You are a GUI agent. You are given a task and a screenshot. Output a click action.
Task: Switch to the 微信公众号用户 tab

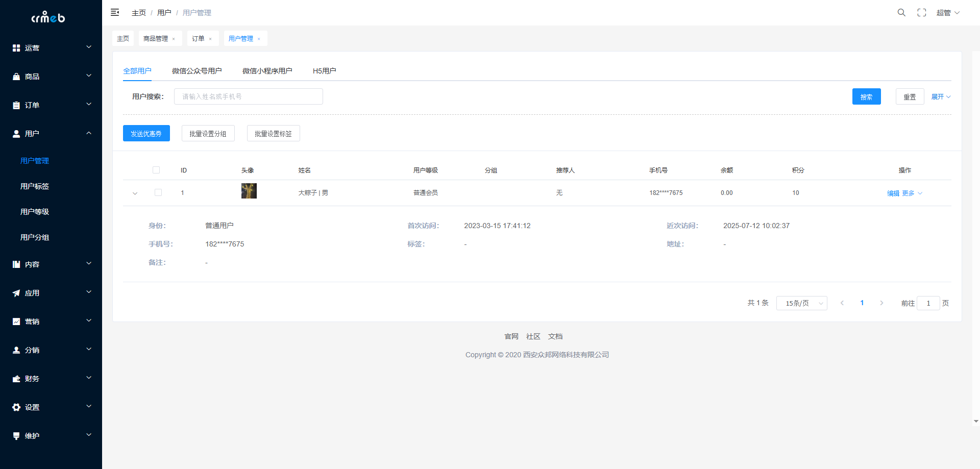(197, 71)
